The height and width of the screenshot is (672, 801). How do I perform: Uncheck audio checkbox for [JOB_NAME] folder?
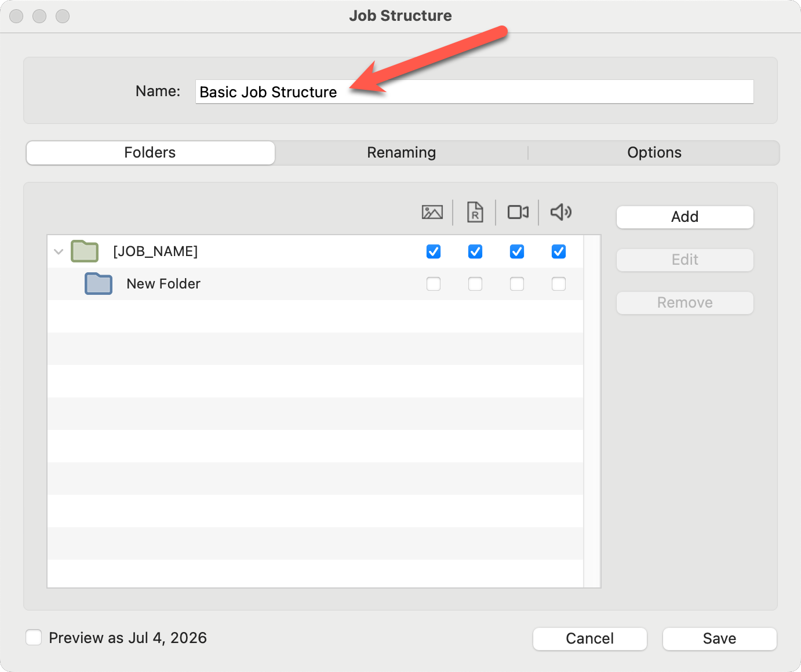pyautogui.click(x=559, y=251)
